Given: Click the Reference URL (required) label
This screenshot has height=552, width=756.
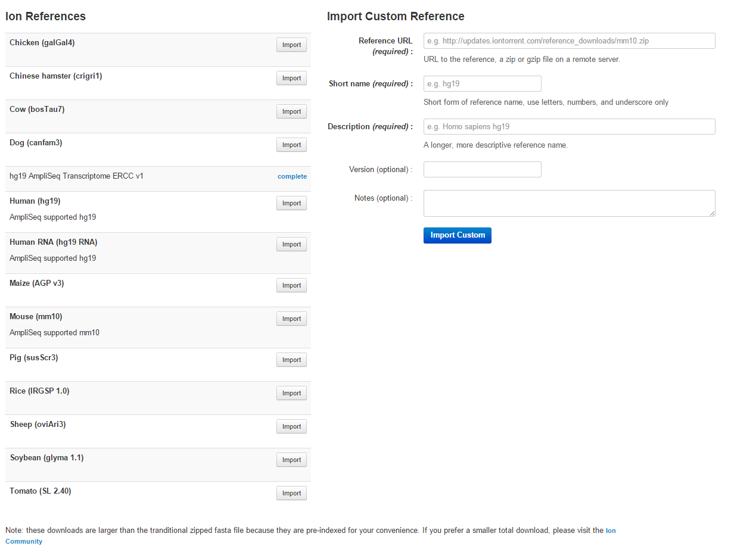Looking at the screenshot, I should (385, 46).
